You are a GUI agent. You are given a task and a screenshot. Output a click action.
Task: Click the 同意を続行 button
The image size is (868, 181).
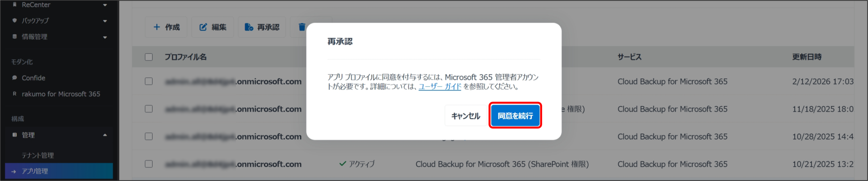[x=515, y=116]
